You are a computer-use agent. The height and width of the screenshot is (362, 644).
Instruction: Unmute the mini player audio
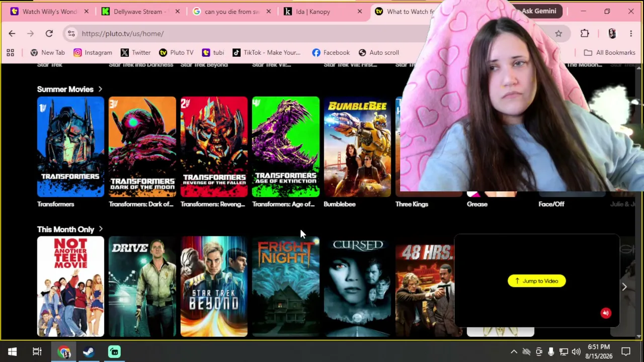[606, 313]
